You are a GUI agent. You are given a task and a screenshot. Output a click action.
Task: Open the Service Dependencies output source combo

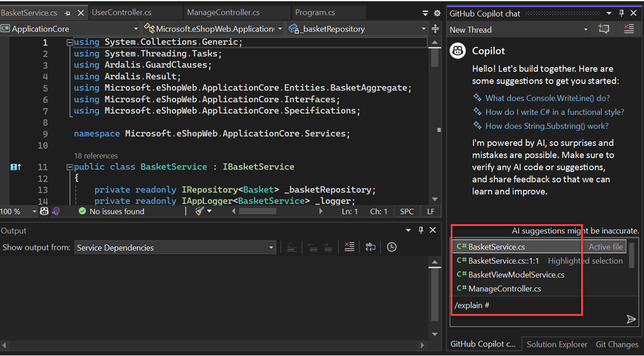click(x=175, y=248)
